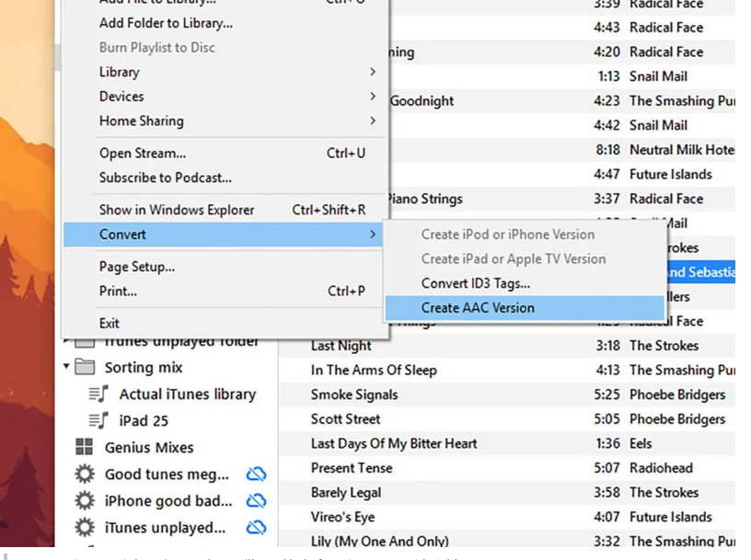Image resolution: width=751 pixels, height=560 pixels.
Task: Select Create AAC Version in submenu
Action: coord(525,308)
